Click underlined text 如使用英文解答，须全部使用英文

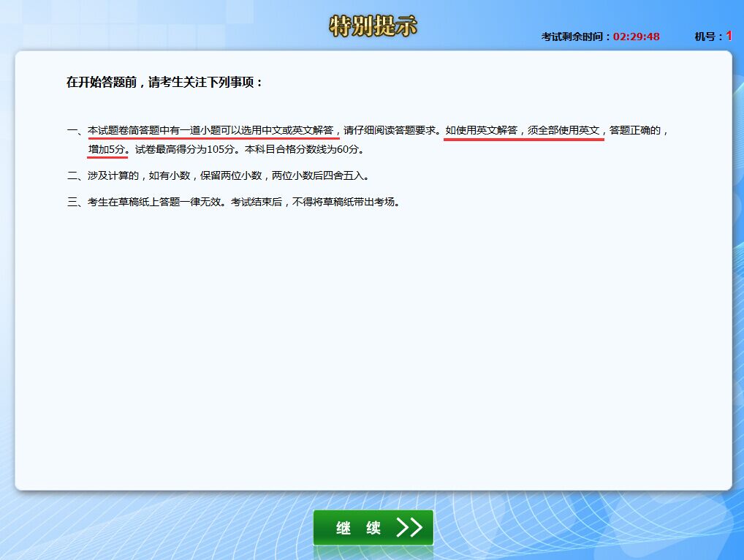tap(523, 130)
